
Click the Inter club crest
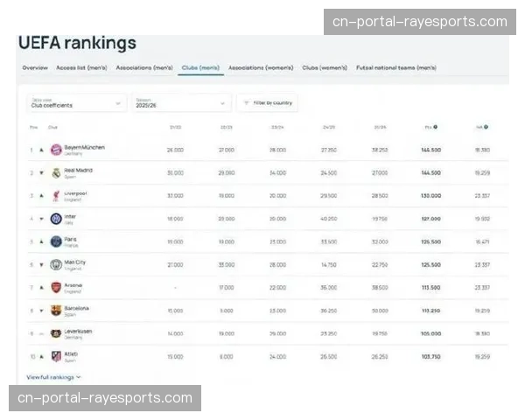(56, 219)
